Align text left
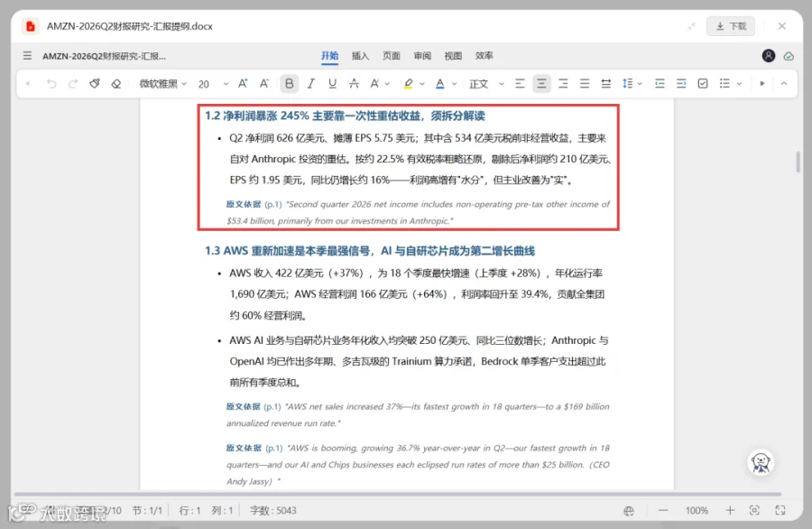The width and height of the screenshot is (812, 529). (520, 83)
